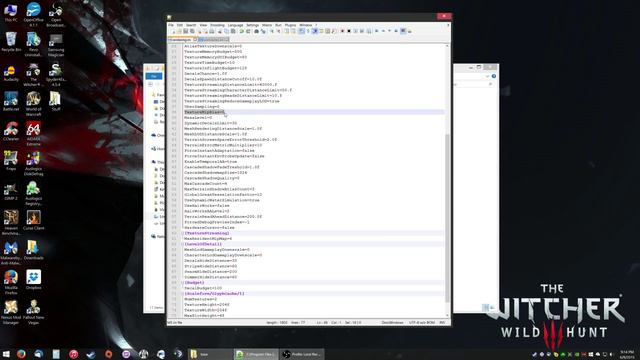Viewport: 640px width, 360px height.
Task: Select the Dropbox desktop shortcut
Action: point(33,280)
